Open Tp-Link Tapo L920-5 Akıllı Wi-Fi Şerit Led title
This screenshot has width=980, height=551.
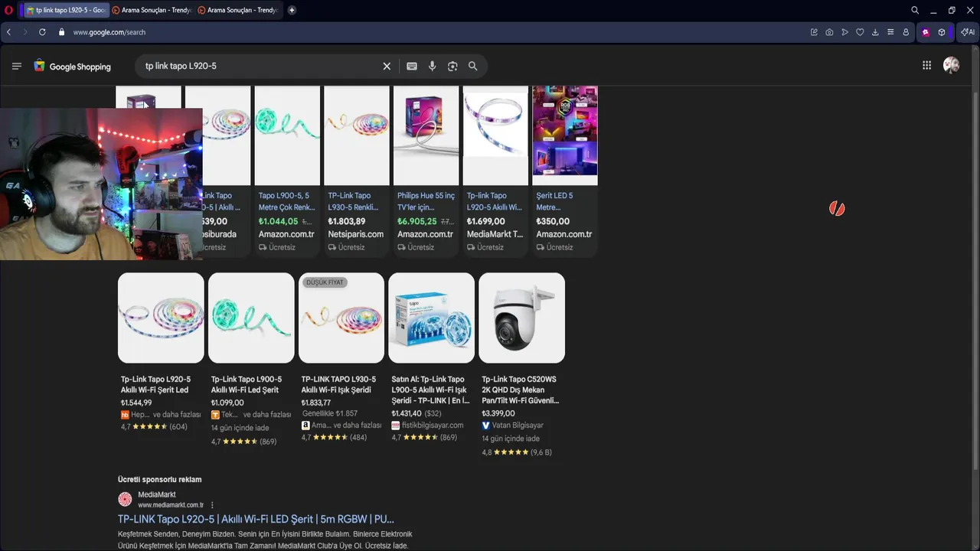[x=156, y=384]
